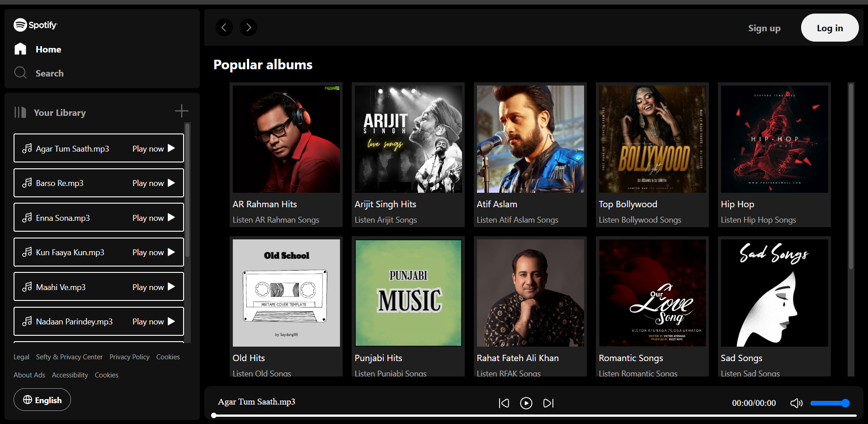Select the Agar Tum Saath.mp3 song title
Screen dimensions: 868x424
pyautogui.click(x=72, y=148)
